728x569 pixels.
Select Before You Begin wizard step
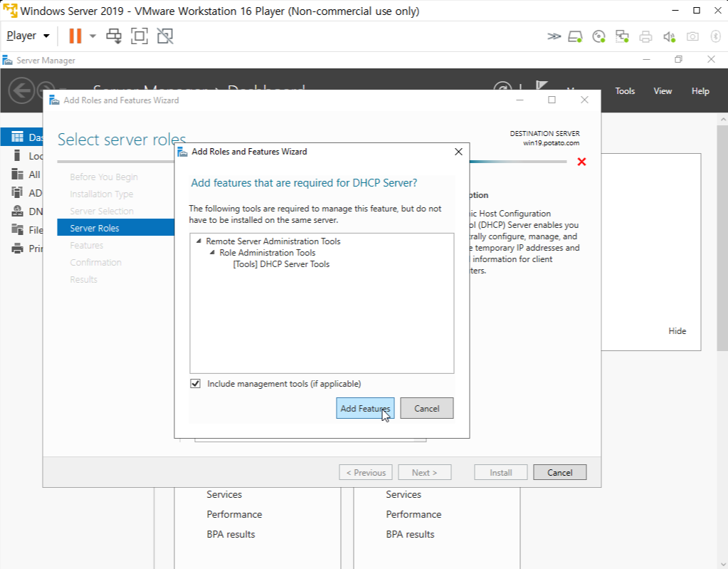103,177
